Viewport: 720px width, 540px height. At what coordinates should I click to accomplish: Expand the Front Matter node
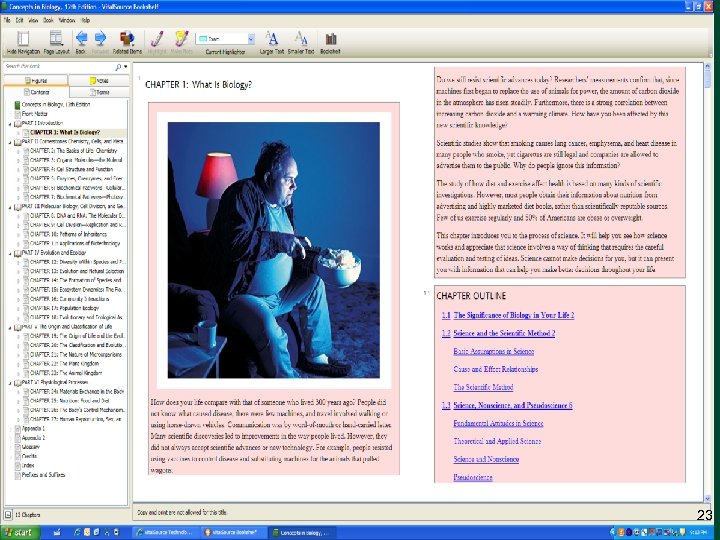(x=10, y=114)
